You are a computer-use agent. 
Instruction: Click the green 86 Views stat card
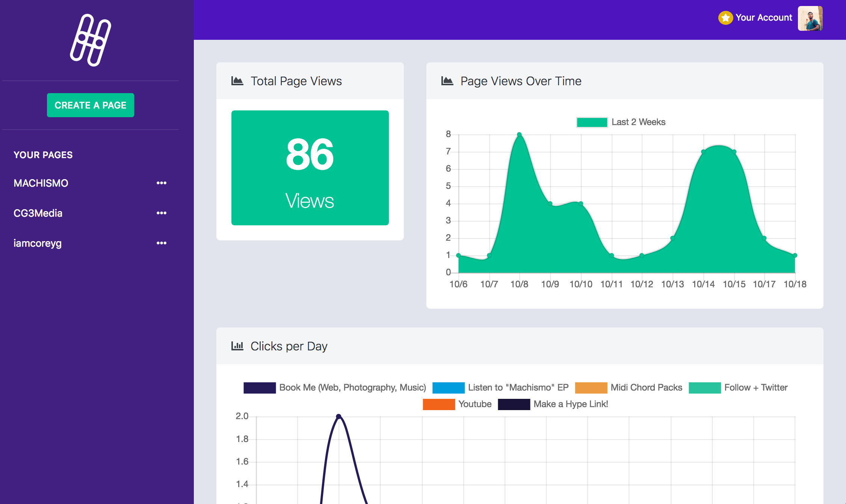(x=310, y=167)
